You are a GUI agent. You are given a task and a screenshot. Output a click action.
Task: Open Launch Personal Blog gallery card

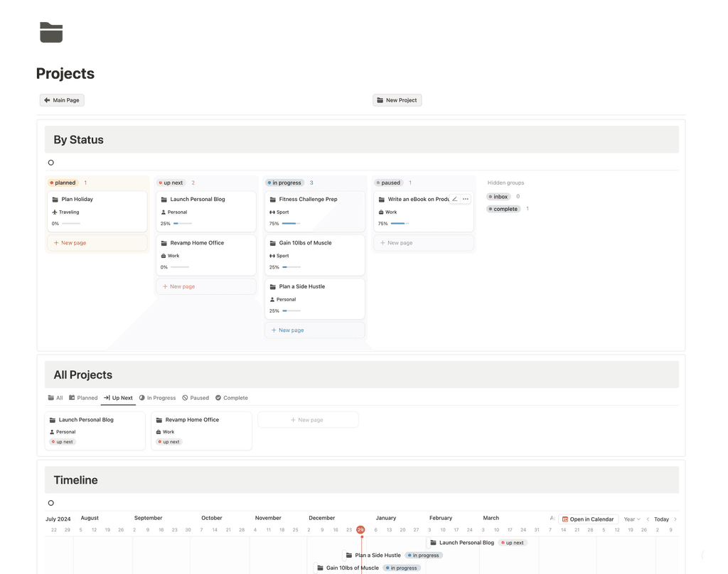click(95, 430)
